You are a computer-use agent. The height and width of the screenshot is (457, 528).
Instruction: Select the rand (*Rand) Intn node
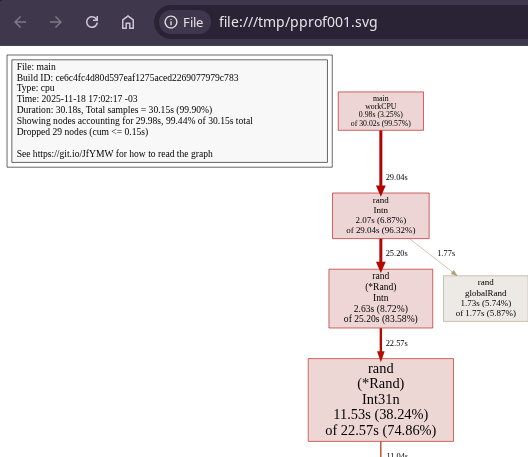(x=381, y=298)
